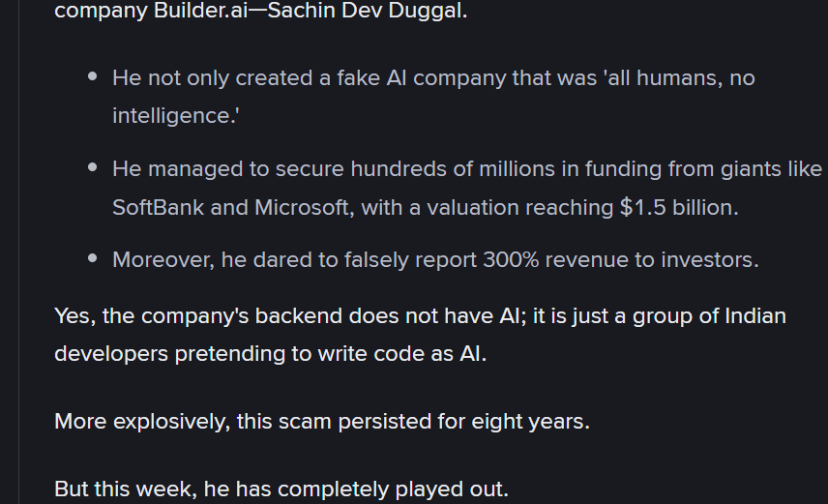
Task: Click the word intelligence.' in first bullet
Action: [176, 116]
